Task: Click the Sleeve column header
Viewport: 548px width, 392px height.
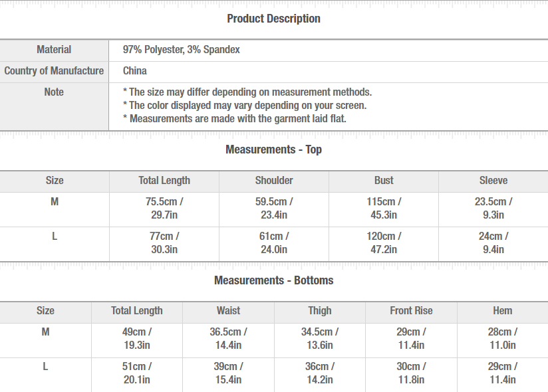Action: click(x=493, y=181)
